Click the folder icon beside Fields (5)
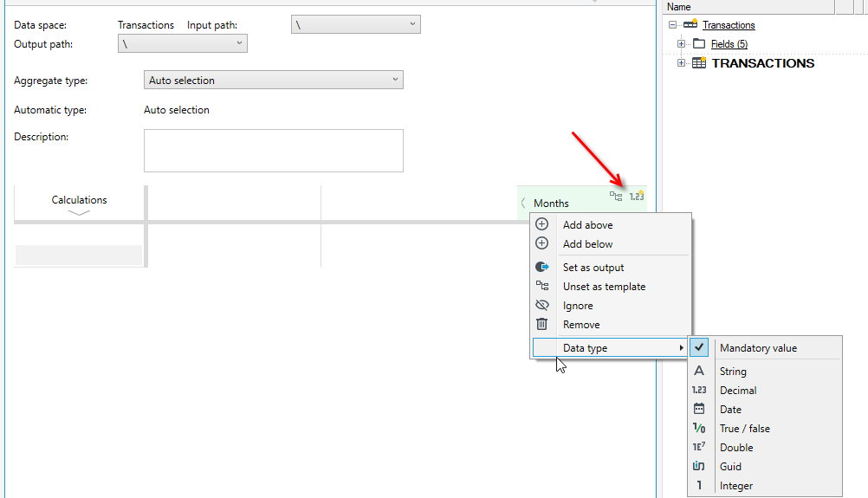 (699, 43)
